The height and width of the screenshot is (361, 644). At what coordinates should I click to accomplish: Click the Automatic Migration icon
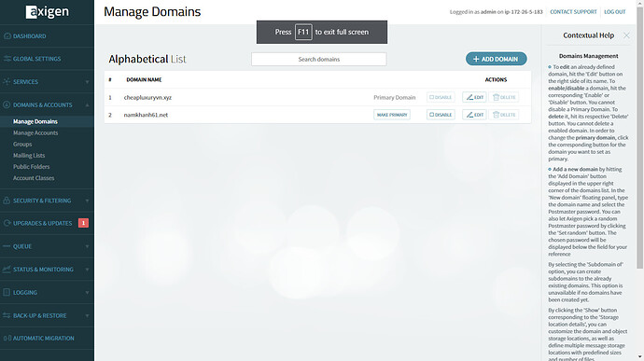(x=7, y=338)
